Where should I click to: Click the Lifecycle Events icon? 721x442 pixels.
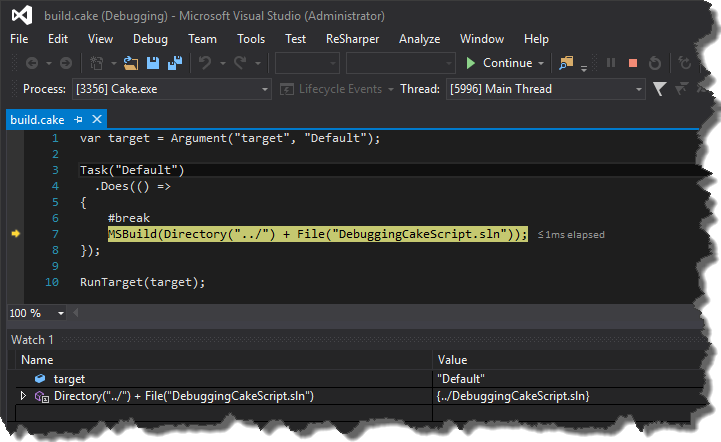point(286,89)
